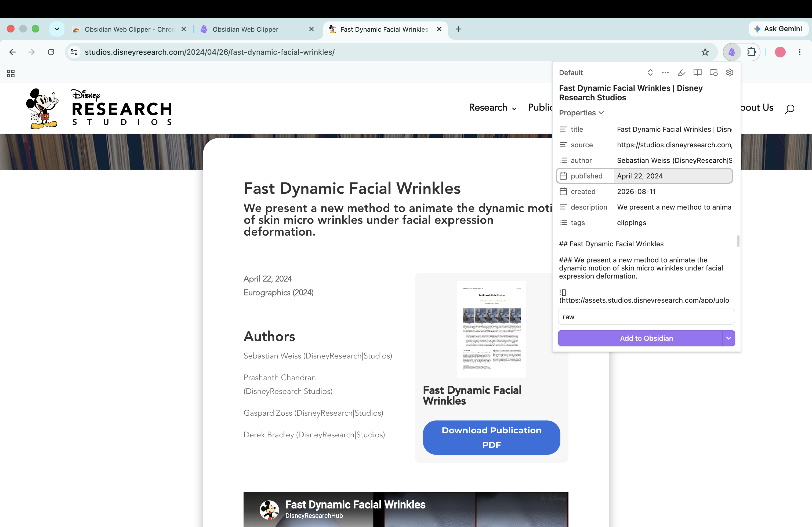Switch to Obsidian Web Clipper - Chrome tab
The image size is (812, 527).
(x=129, y=29)
